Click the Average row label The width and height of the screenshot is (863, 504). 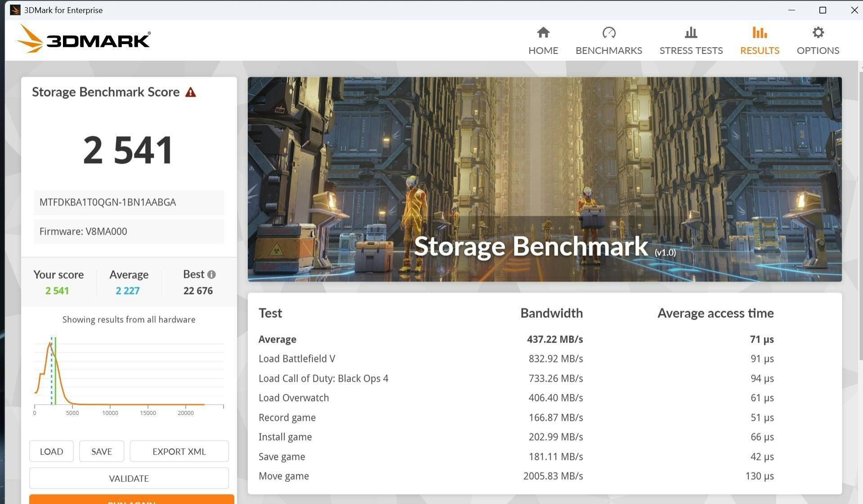coord(277,339)
